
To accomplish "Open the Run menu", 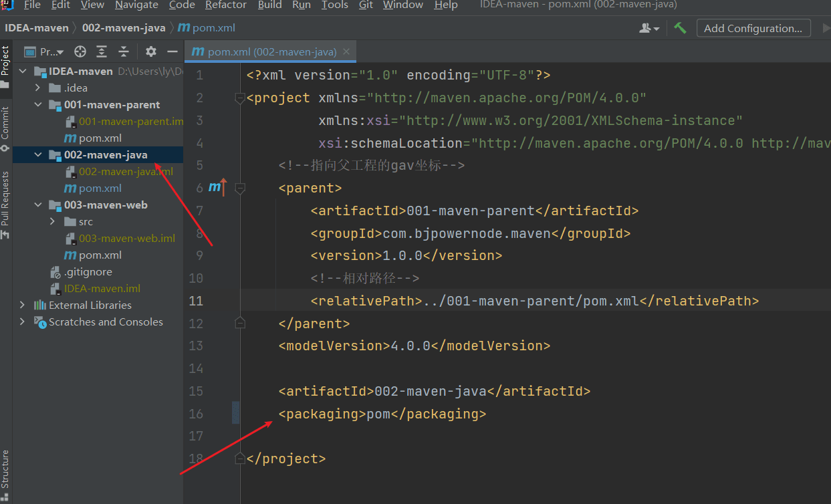I will [302, 5].
